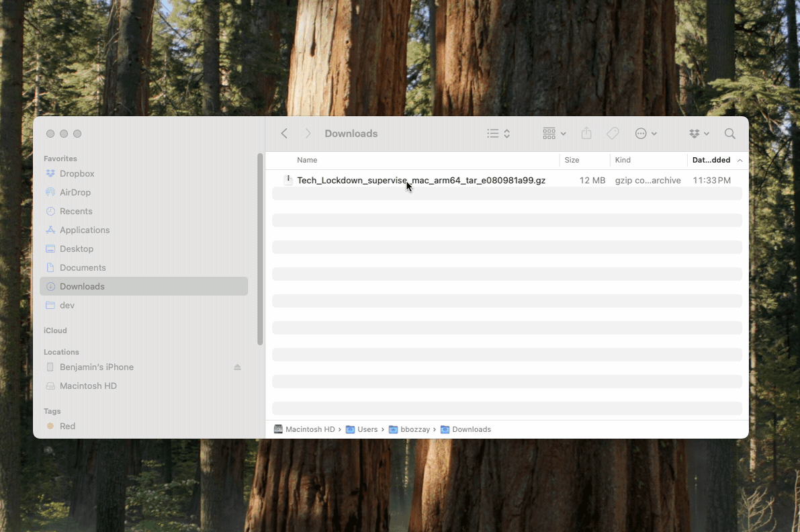Select the list view icon in toolbar

[493, 133]
